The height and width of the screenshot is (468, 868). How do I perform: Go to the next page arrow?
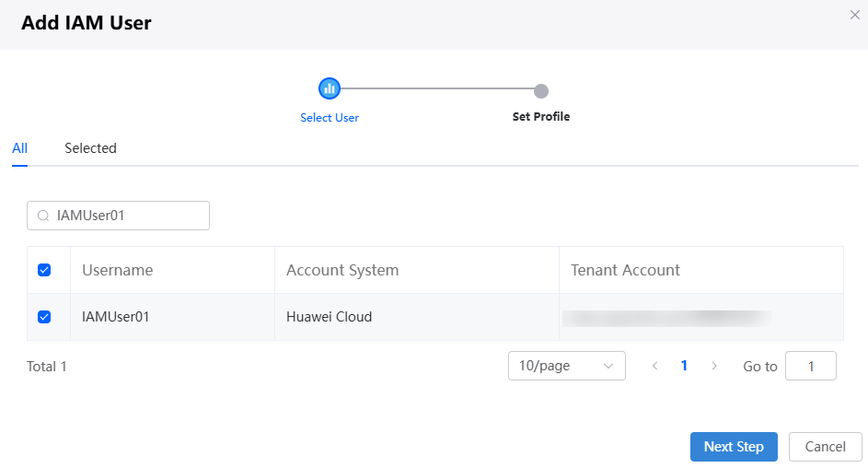tap(714, 366)
